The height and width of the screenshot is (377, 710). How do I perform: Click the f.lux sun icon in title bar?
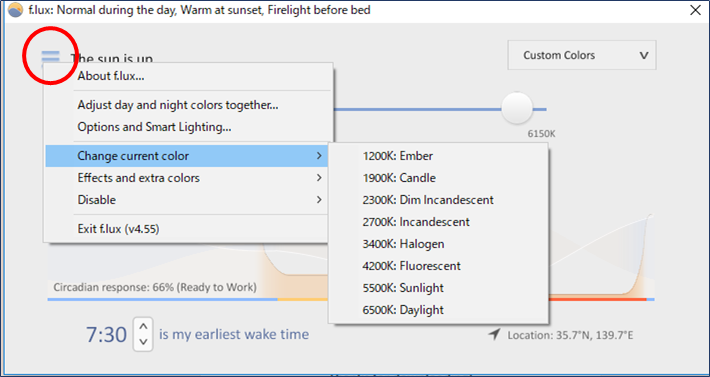coord(15,10)
